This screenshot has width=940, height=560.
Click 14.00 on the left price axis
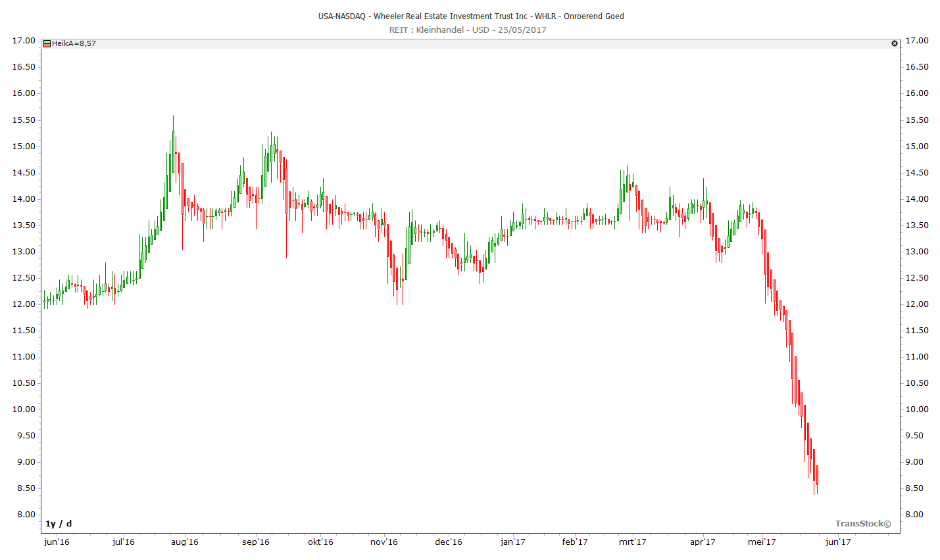pyautogui.click(x=24, y=199)
